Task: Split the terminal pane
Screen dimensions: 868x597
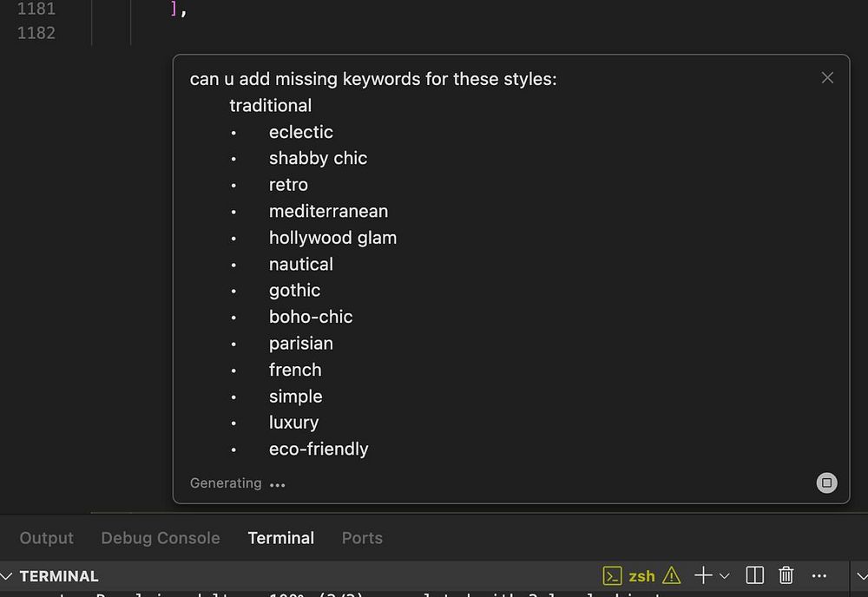Action: pyautogui.click(x=755, y=575)
